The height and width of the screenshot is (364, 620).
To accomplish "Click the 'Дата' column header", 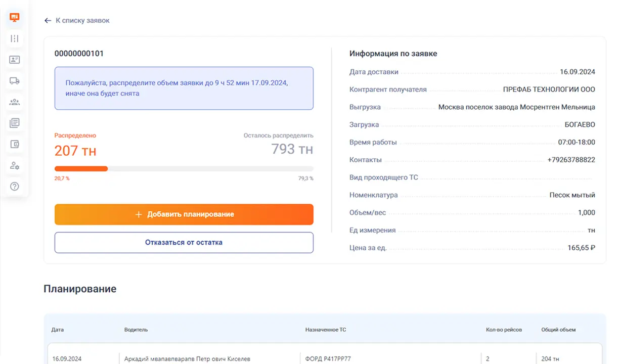I will click(x=58, y=330).
